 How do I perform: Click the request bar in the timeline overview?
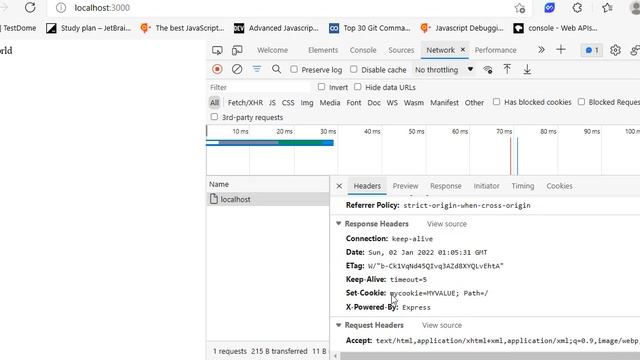coord(270,142)
